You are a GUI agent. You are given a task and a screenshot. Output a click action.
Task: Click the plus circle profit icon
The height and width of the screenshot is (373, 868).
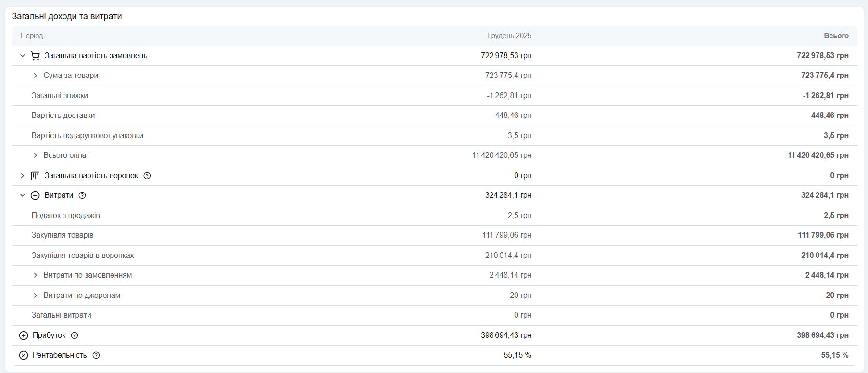point(24,335)
